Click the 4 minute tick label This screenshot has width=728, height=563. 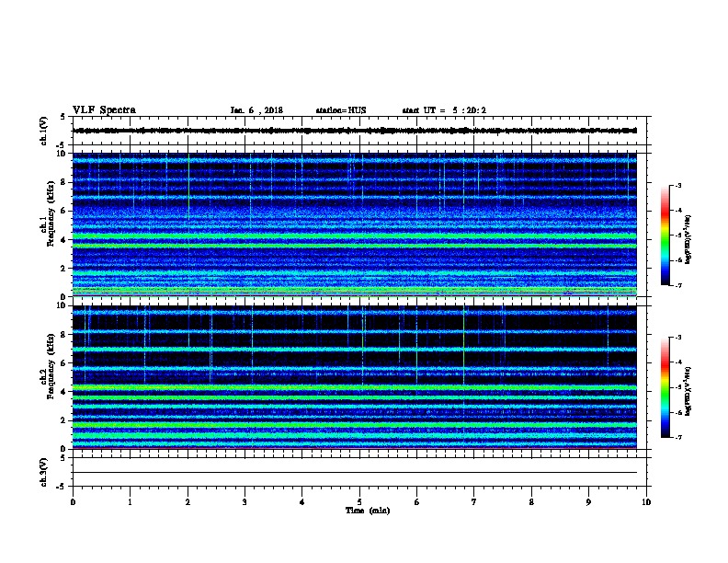[302, 502]
